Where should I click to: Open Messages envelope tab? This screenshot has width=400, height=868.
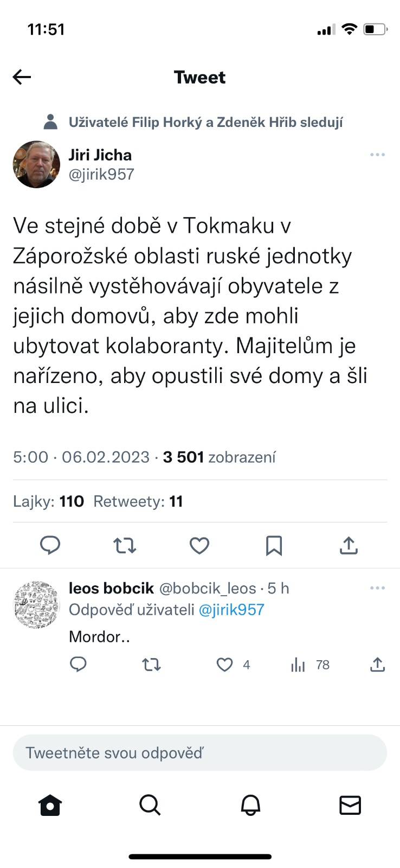pyautogui.click(x=350, y=805)
